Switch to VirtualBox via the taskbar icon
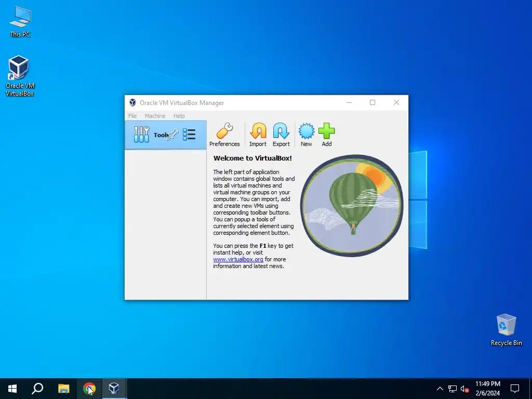 114,389
